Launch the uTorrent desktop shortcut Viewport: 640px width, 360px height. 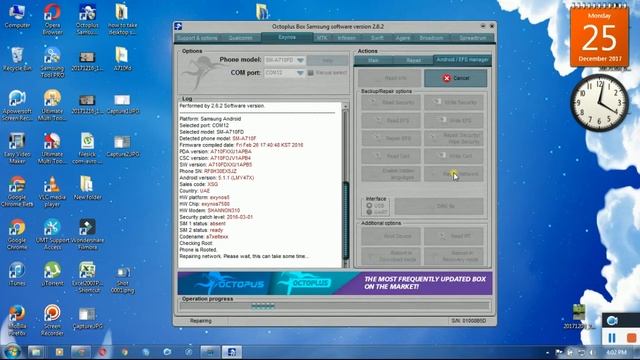coord(52,274)
